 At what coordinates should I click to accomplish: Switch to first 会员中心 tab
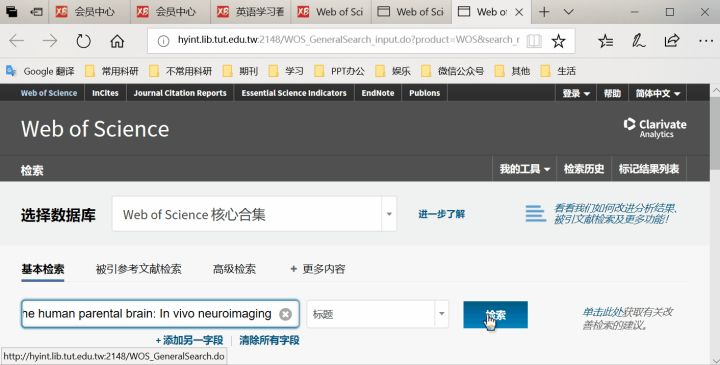coord(89,12)
